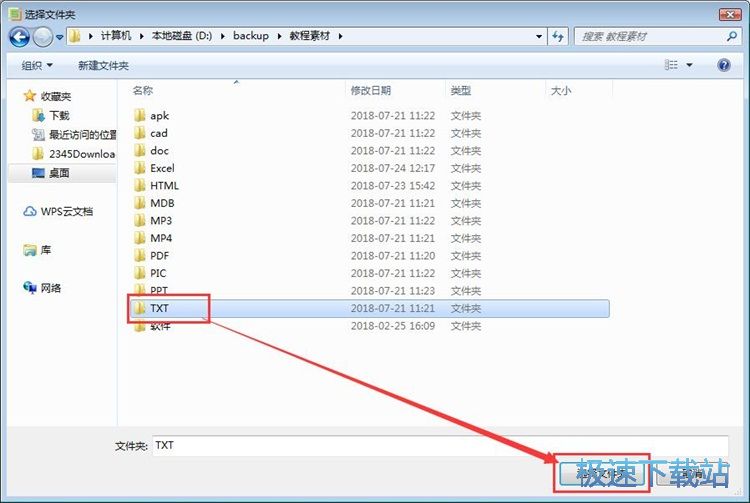
Task: Sort by 名称 column header
Action: 143,90
